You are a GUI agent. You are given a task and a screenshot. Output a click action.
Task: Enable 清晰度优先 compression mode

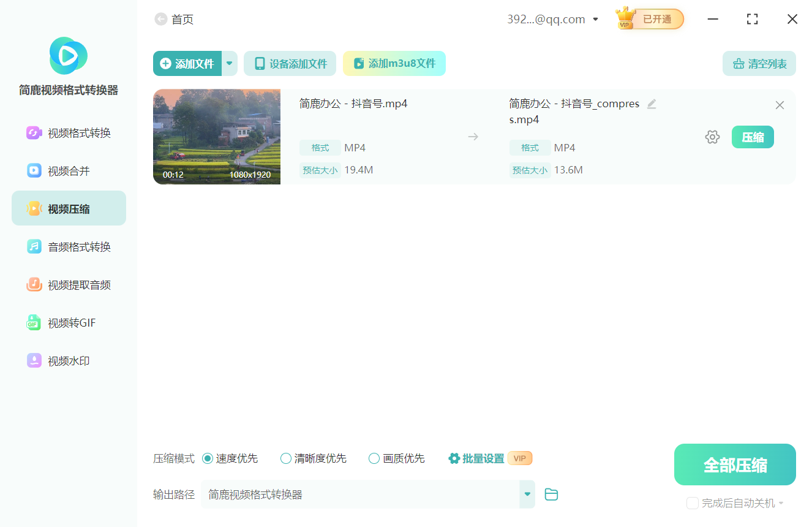(285, 458)
